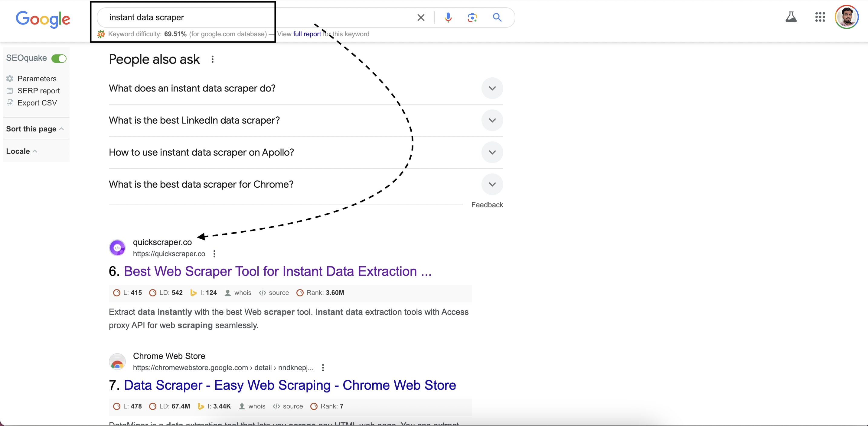The width and height of the screenshot is (868, 426).
Task: Click the L: 415 parameter
Action: (127, 293)
